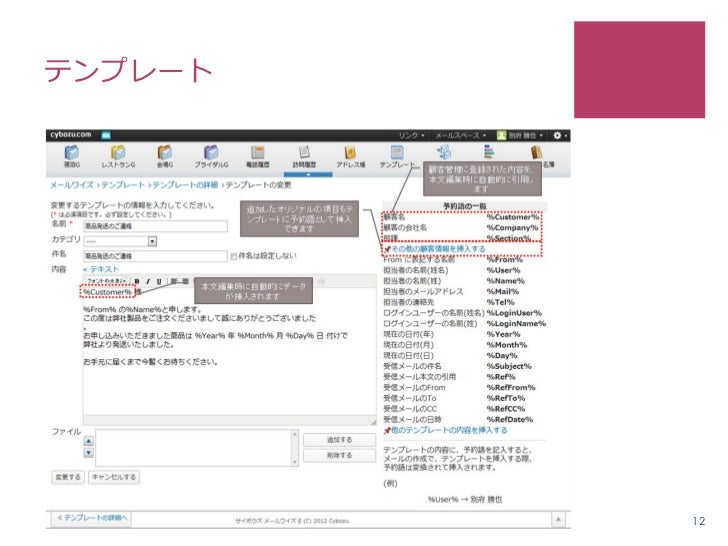728x546 pixels.
Task: Click the %User% reserved word
Action: pos(503,270)
